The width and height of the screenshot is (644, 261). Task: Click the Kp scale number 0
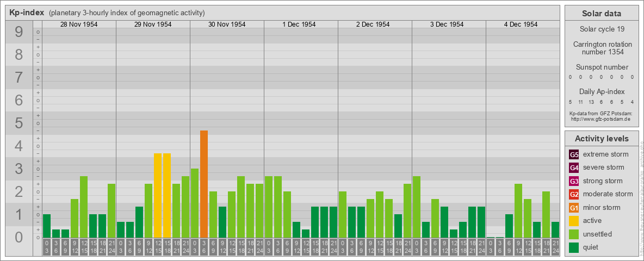19,237
